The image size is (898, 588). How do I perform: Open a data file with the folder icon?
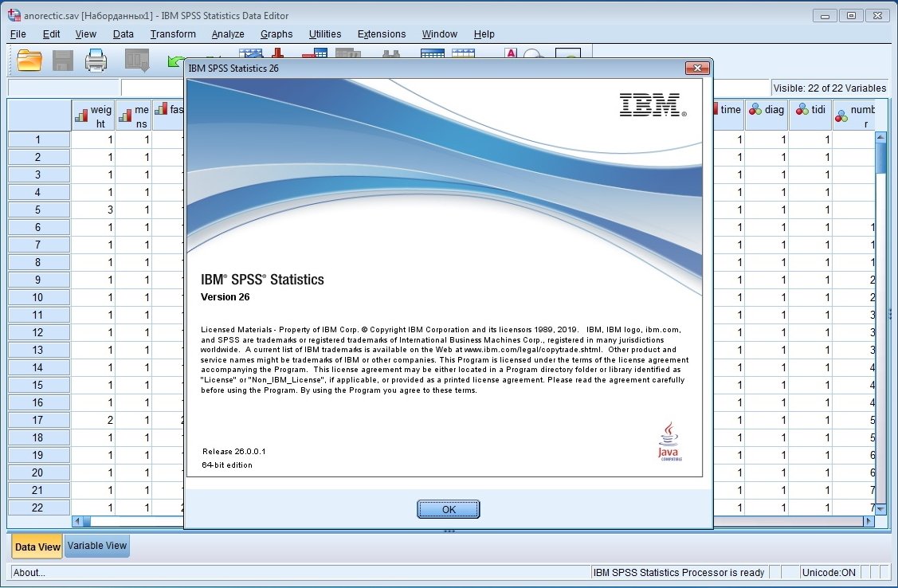tap(29, 61)
